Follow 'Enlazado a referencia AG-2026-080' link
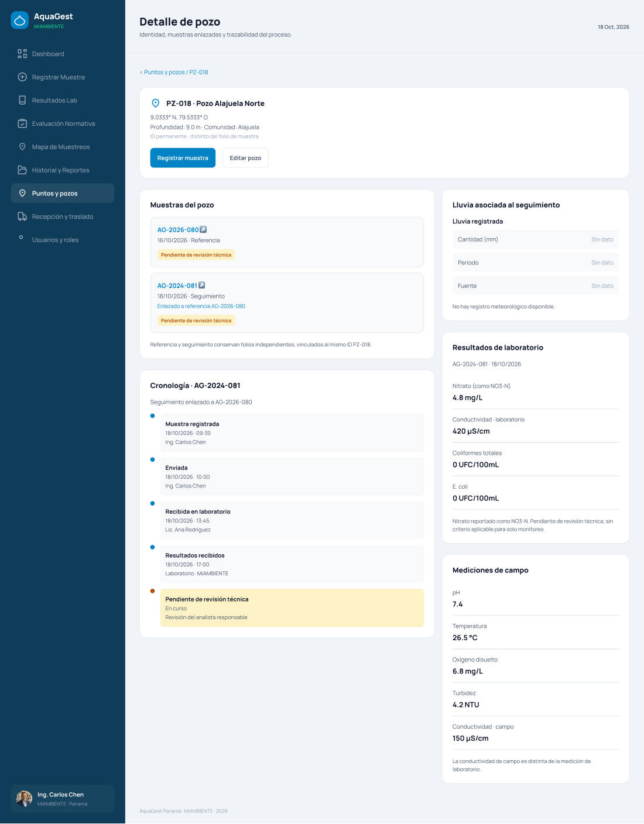This screenshot has height=824, width=644. [201, 306]
